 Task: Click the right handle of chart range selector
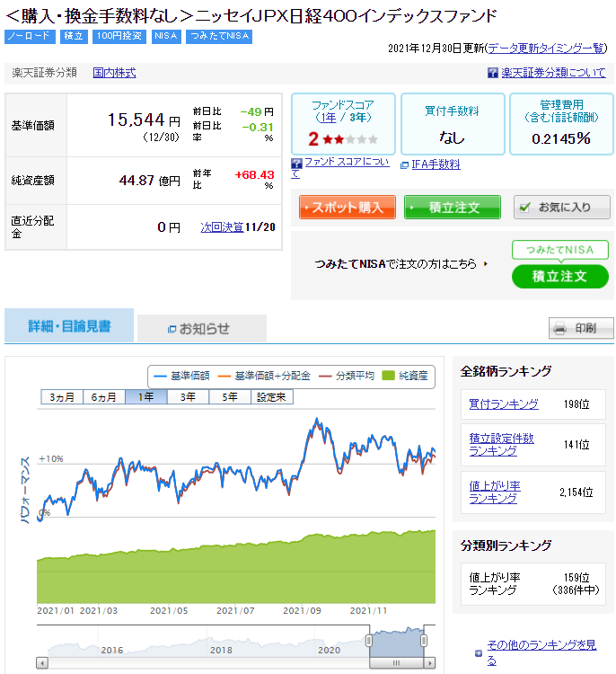[424, 641]
